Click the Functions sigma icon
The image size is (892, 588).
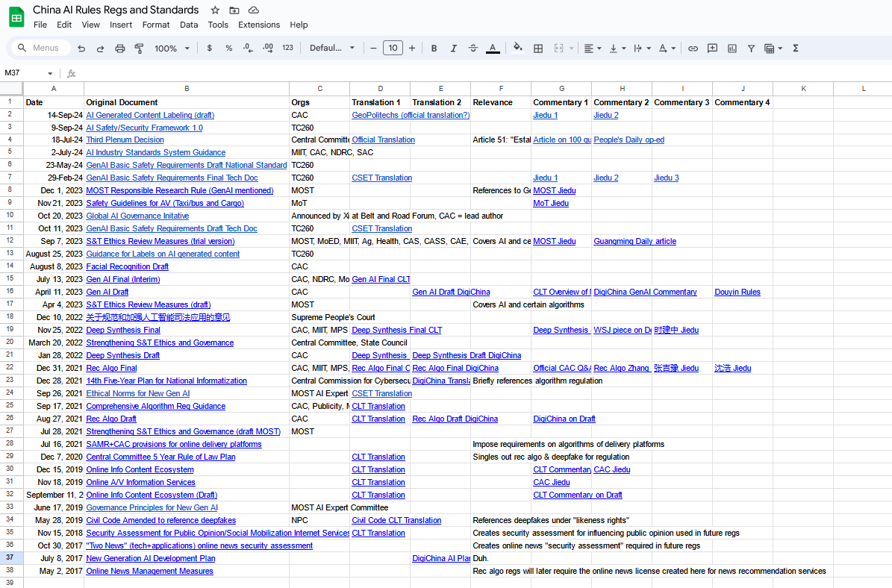[795, 49]
